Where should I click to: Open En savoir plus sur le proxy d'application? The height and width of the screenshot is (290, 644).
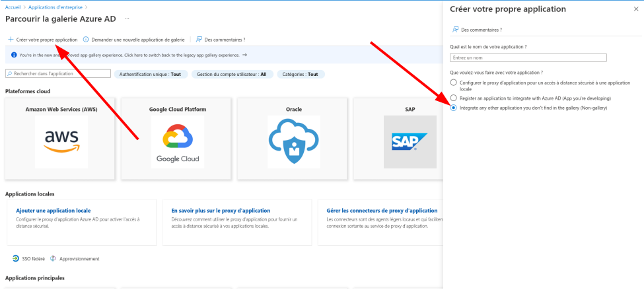pyautogui.click(x=221, y=210)
